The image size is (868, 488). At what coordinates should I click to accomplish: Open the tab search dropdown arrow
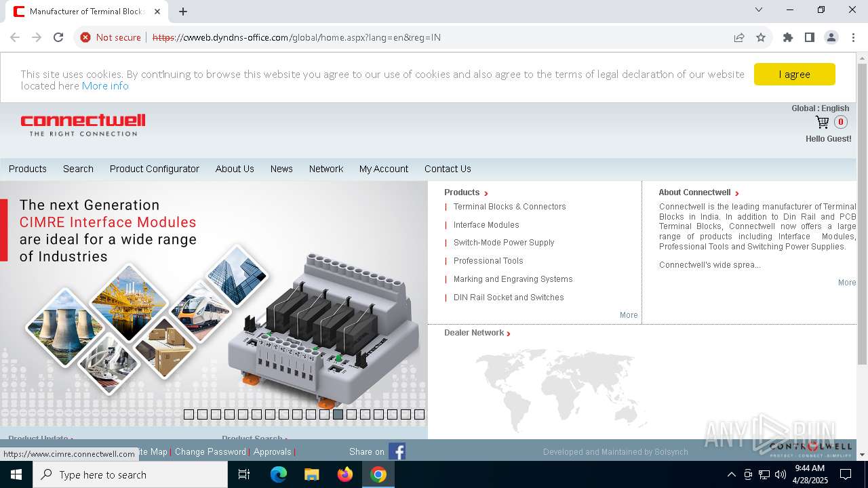(759, 9)
